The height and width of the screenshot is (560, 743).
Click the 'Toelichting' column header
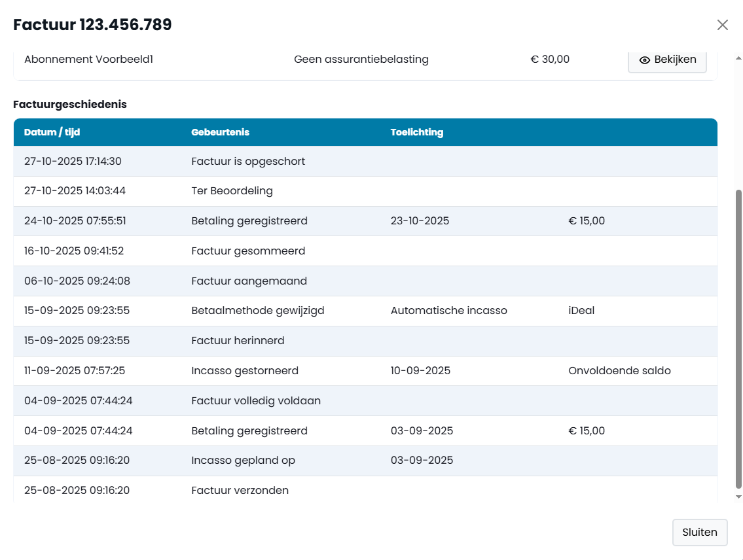(x=417, y=132)
